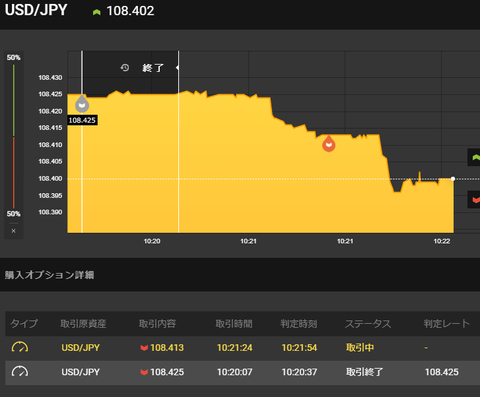Click the trade time 10:21:24
The image size is (480, 397).
235,348
